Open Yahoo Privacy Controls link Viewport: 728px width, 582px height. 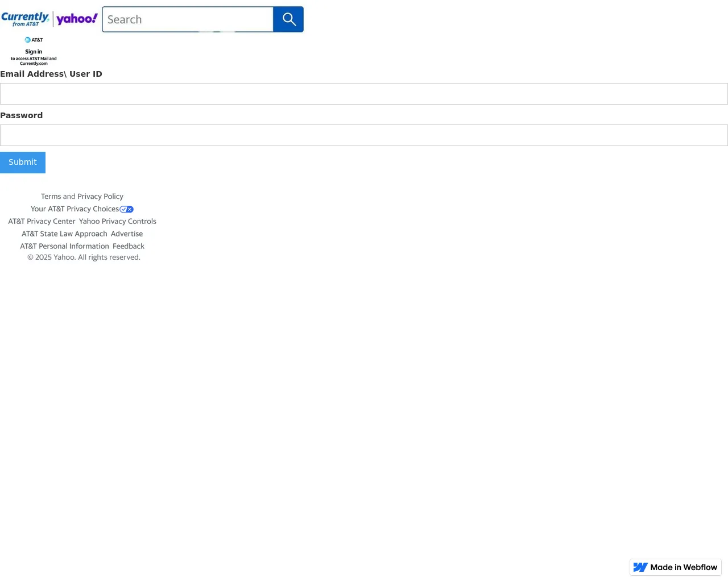(x=118, y=222)
